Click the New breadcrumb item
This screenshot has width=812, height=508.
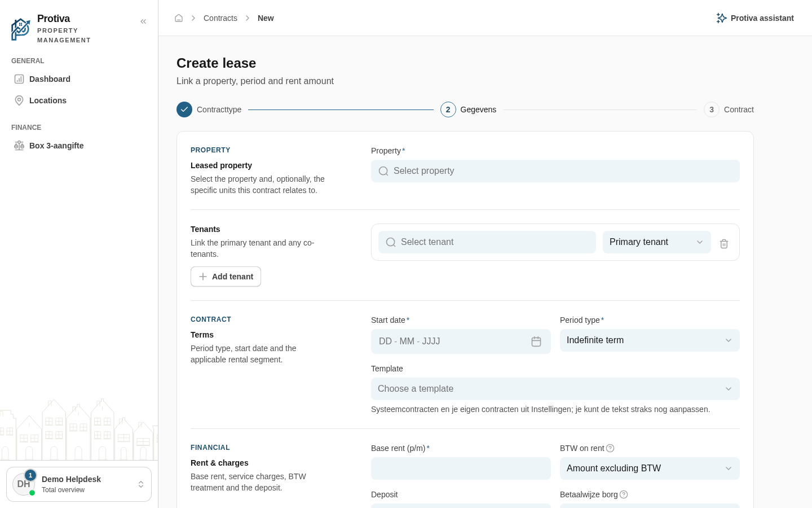266,18
